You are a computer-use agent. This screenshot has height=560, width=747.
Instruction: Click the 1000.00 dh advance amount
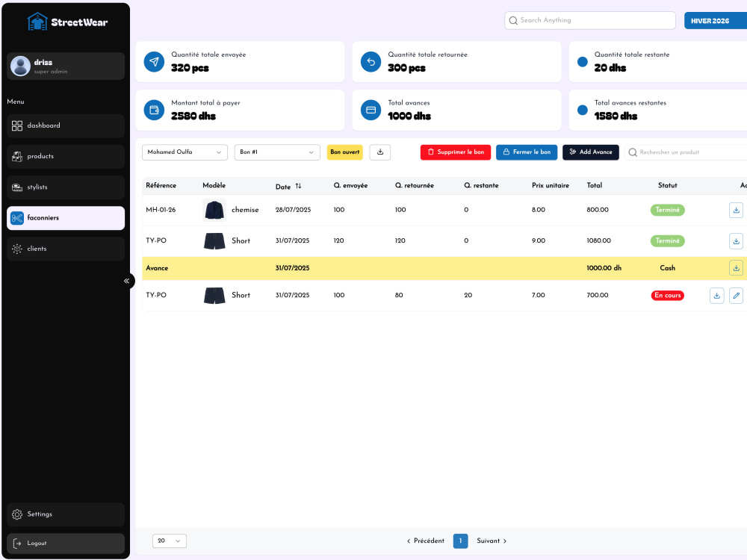[x=604, y=268]
